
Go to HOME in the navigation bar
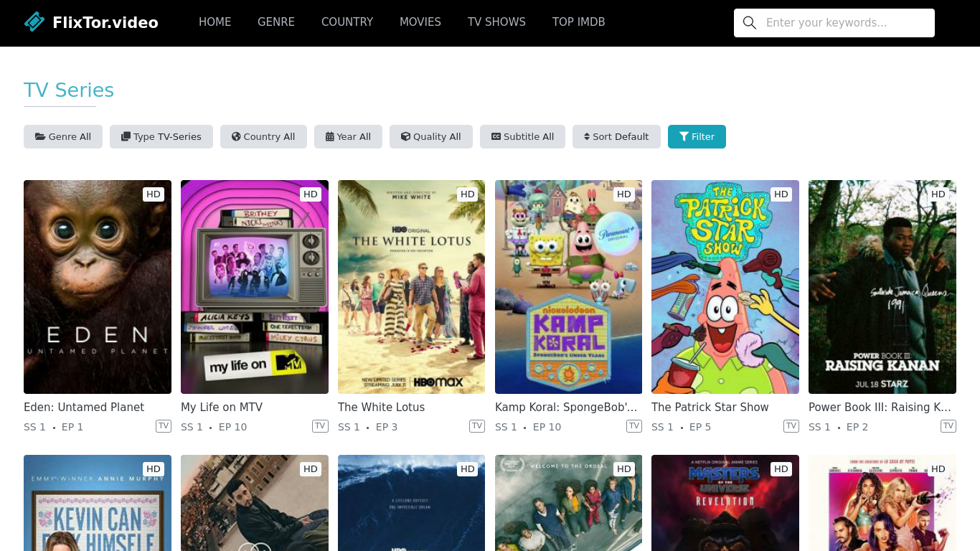215,22
